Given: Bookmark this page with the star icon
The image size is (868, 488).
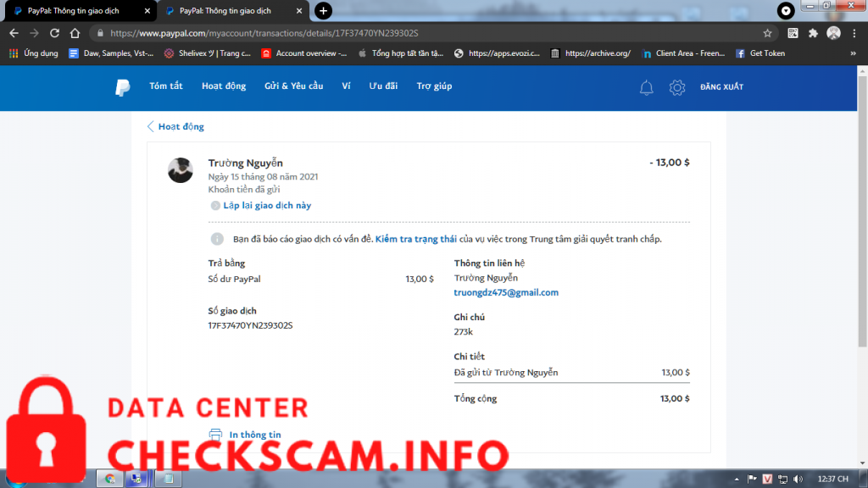Looking at the screenshot, I should coord(767,33).
